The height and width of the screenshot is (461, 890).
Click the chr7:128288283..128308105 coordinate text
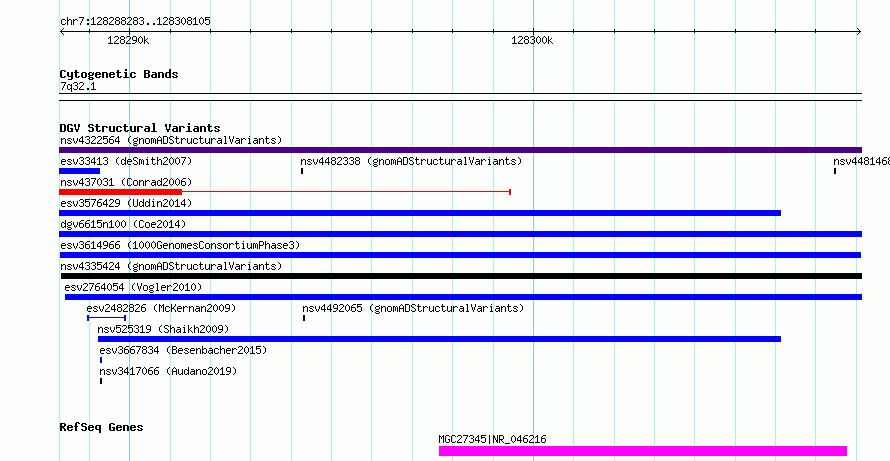coord(135,22)
